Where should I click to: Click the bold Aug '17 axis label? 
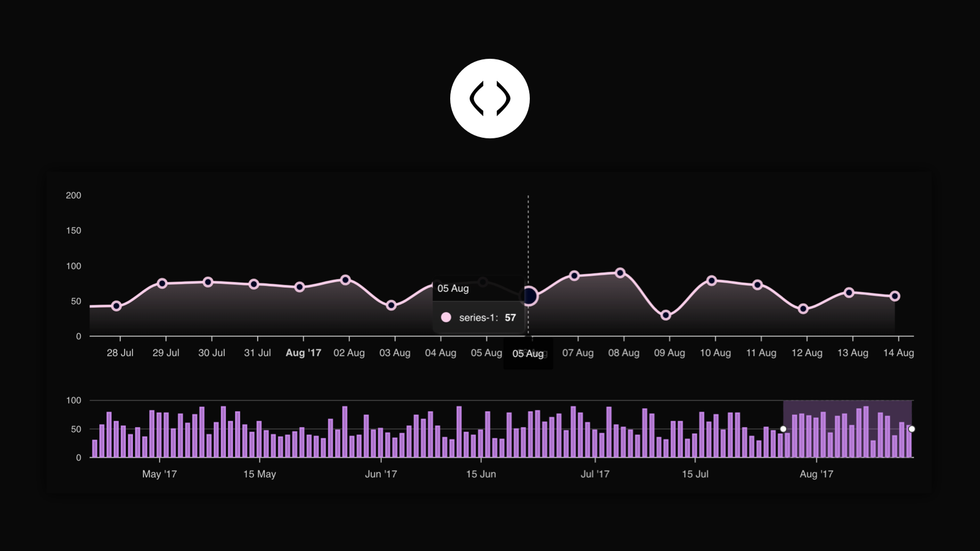(304, 353)
